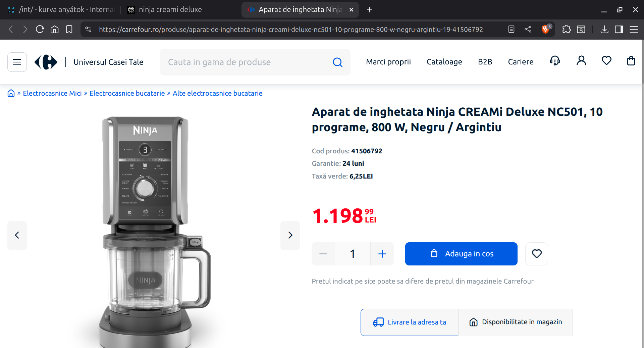The image size is (644, 348).
Task: Open the browser home page
Action: pos(55,30)
